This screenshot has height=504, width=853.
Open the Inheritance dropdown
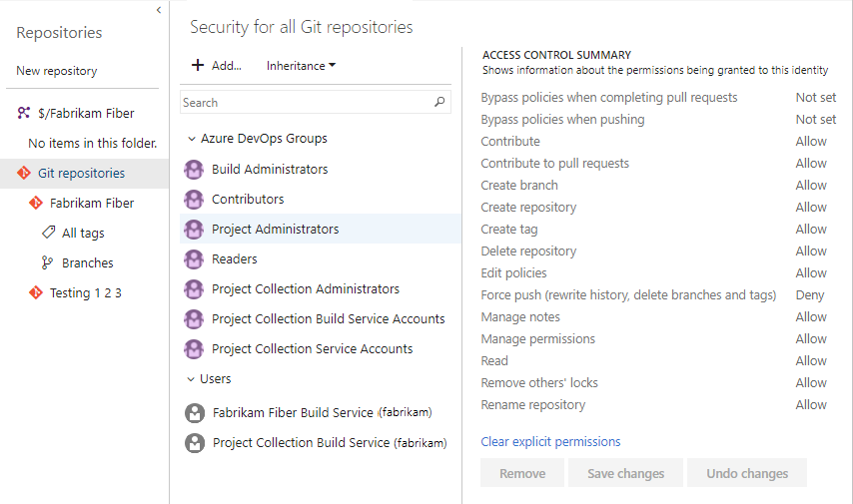click(301, 66)
